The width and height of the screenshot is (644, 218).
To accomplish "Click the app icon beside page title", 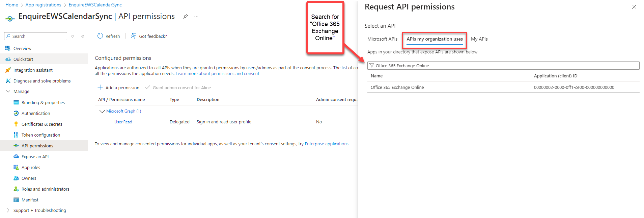I will coord(10,18).
